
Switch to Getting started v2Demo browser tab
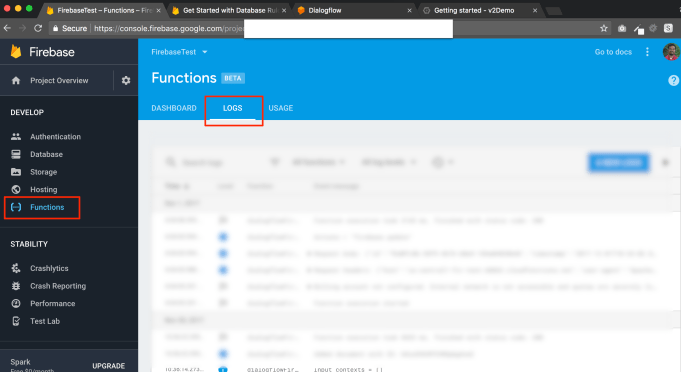pyautogui.click(x=480, y=10)
